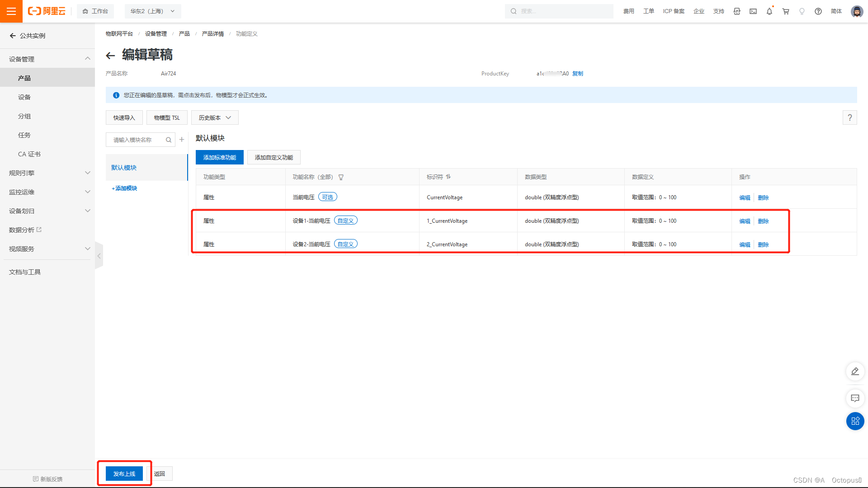Click the floating edit pencil icon
The width and height of the screenshot is (868, 488).
pyautogui.click(x=855, y=371)
